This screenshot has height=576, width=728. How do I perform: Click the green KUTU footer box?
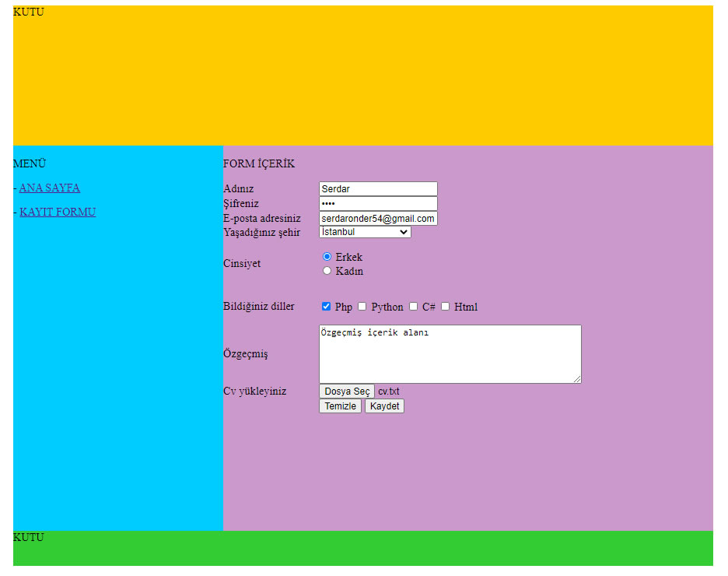(x=362, y=549)
